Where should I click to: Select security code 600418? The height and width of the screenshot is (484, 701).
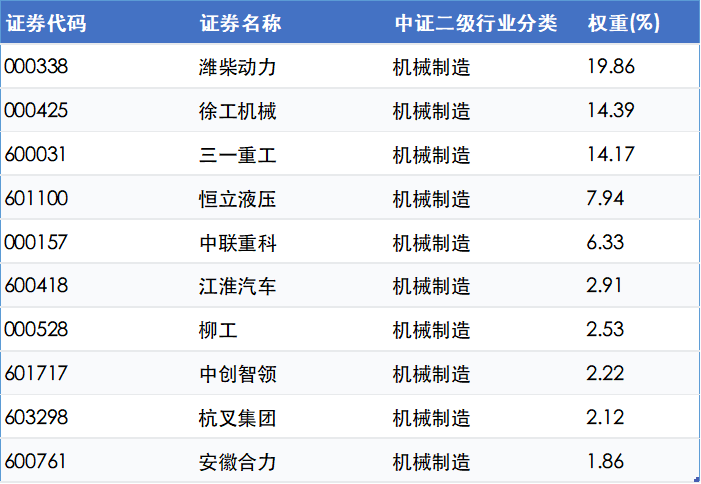[36, 286]
